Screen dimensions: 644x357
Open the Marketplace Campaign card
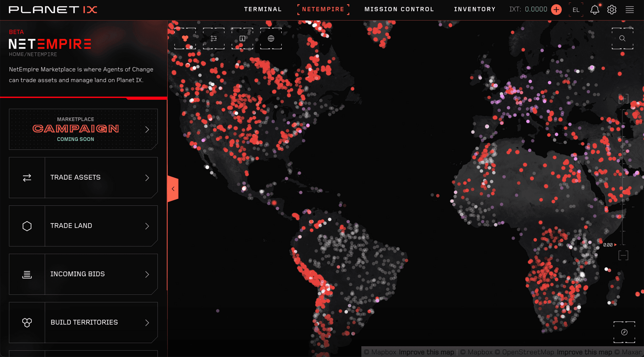tap(83, 129)
